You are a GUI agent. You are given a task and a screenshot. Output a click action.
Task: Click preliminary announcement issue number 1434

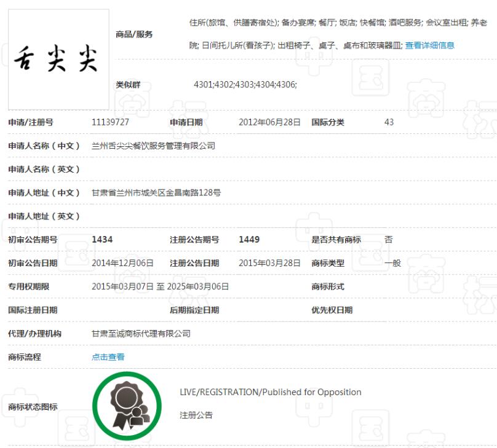point(102,240)
